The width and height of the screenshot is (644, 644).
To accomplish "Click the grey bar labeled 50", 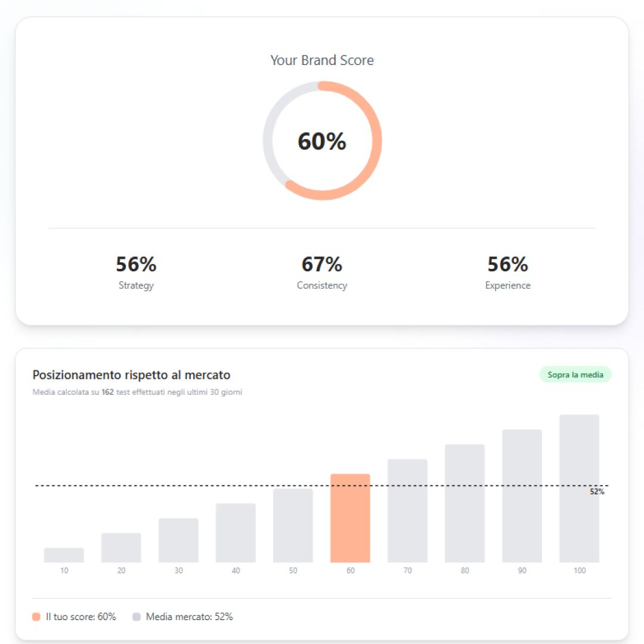I will (293, 525).
